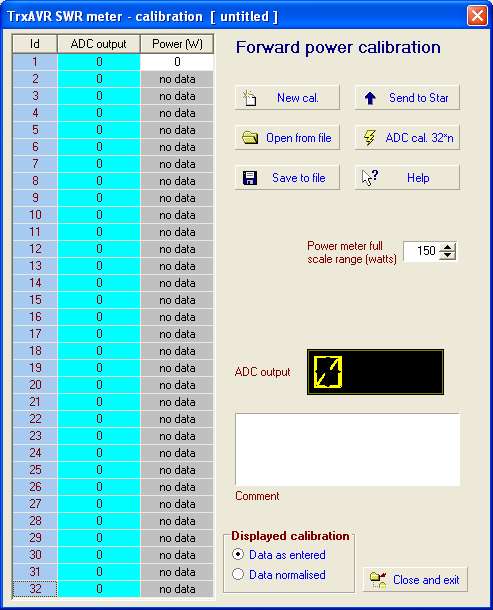Click inside the Comment text box

(x=347, y=450)
